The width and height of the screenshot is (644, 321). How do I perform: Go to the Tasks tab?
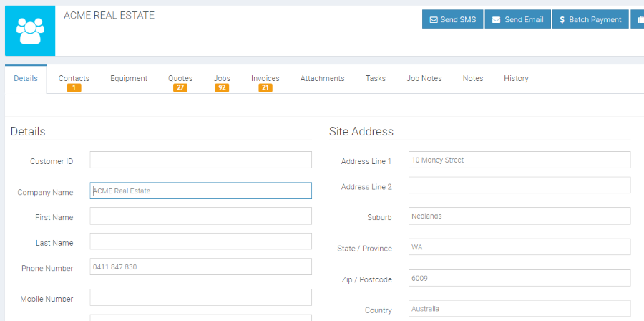376,79
